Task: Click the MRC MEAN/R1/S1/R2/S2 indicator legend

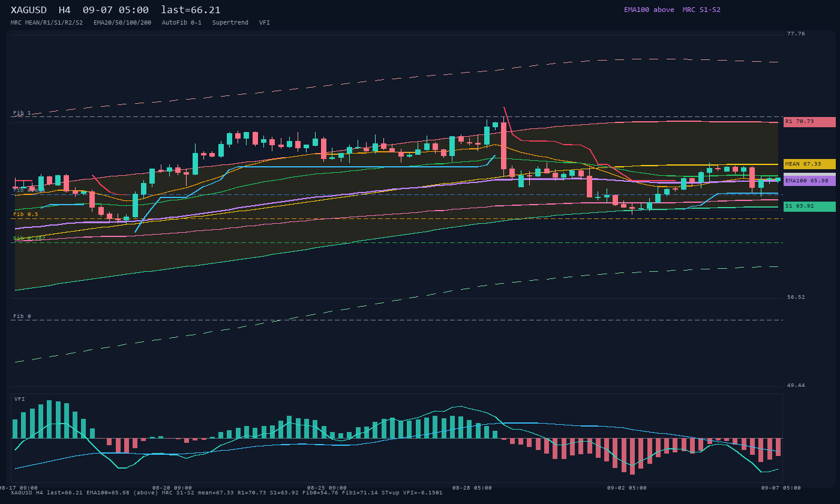Action: 47,23
